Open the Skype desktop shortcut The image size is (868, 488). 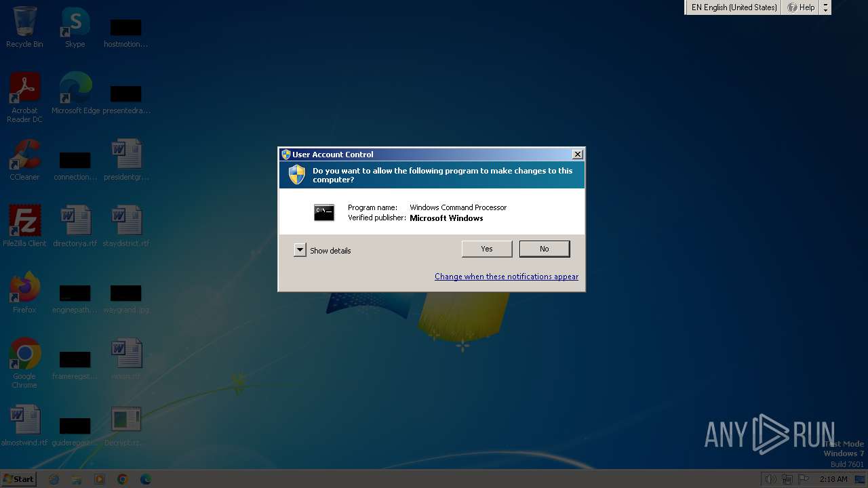tap(75, 27)
